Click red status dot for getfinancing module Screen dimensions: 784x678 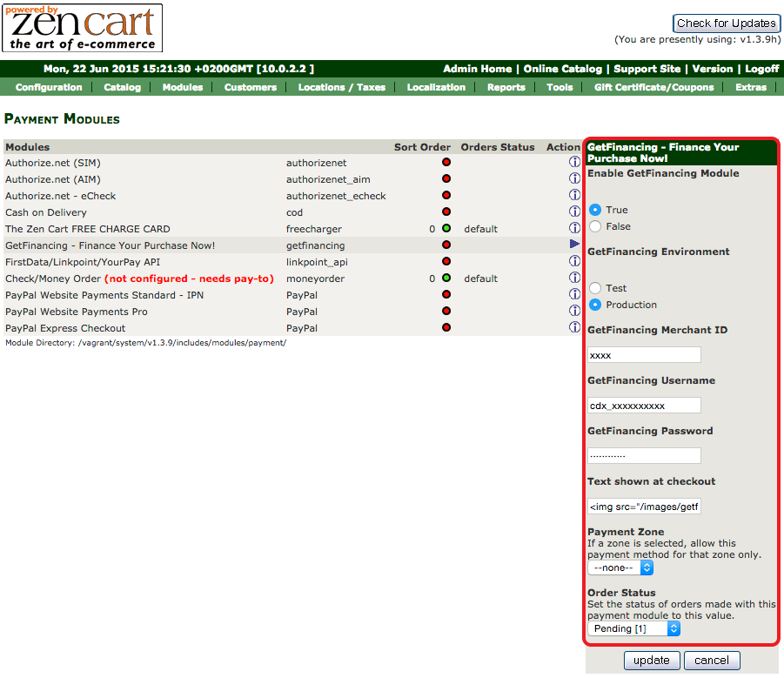coord(446,245)
